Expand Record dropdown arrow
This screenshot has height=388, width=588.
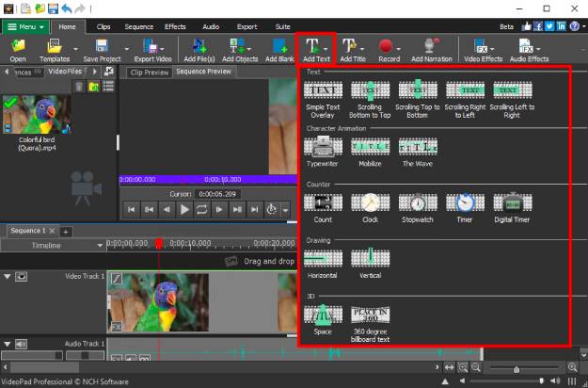[x=398, y=49]
